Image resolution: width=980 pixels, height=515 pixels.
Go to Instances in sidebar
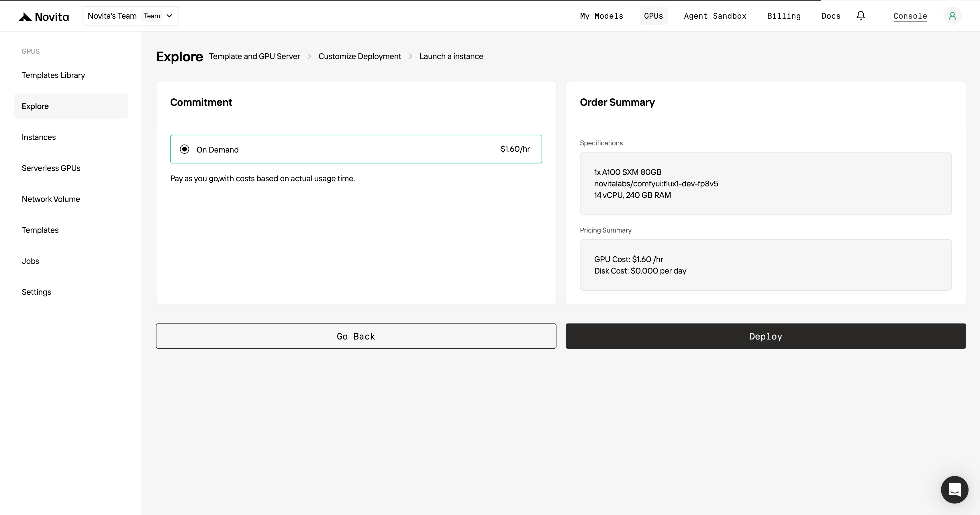(71, 137)
